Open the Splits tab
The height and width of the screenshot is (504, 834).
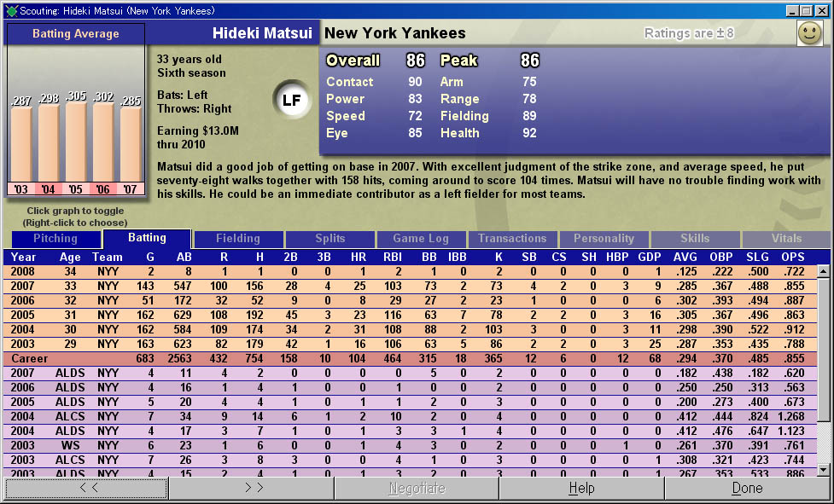330,239
